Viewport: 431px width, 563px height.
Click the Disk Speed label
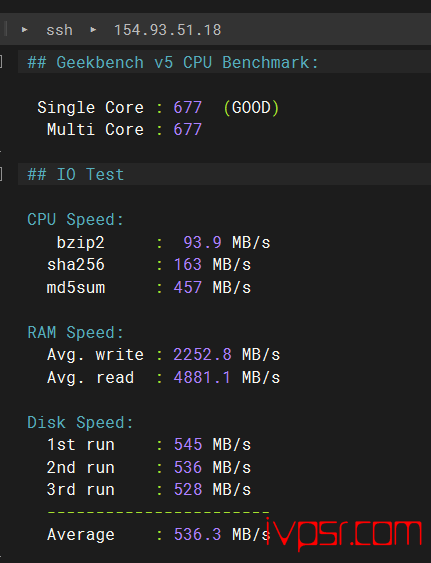point(80,422)
